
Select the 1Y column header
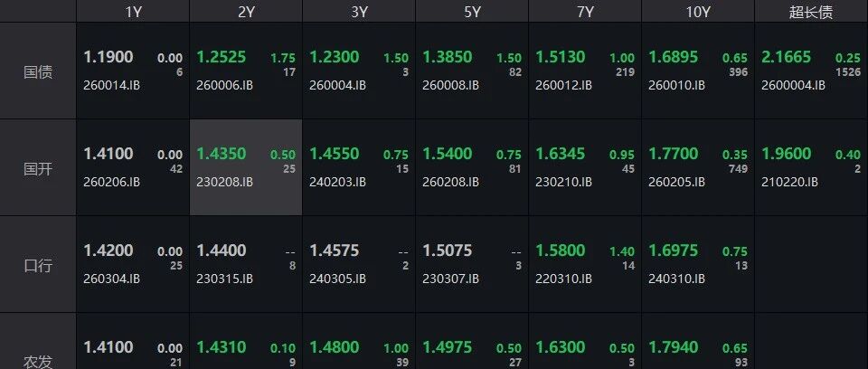(x=133, y=12)
